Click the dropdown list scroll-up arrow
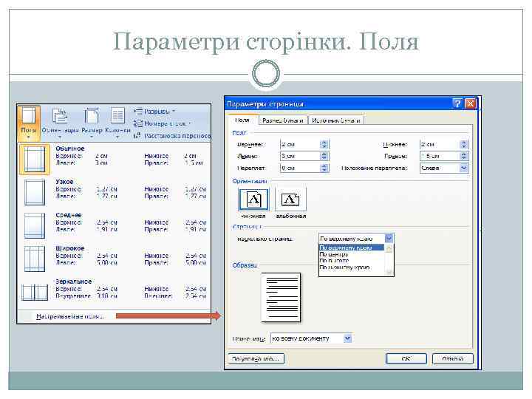This screenshot has width=532, height=399. click(389, 249)
